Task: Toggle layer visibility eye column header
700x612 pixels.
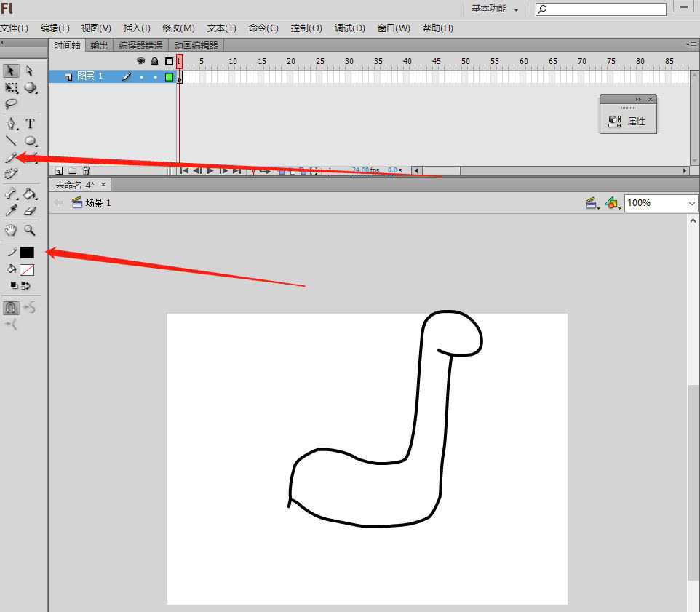Action: tap(140, 60)
